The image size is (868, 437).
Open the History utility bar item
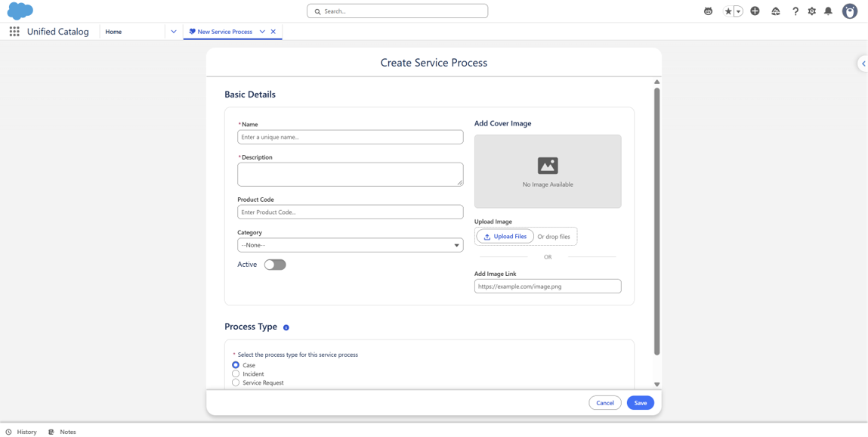pyautogui.click(x=21, y=432)
